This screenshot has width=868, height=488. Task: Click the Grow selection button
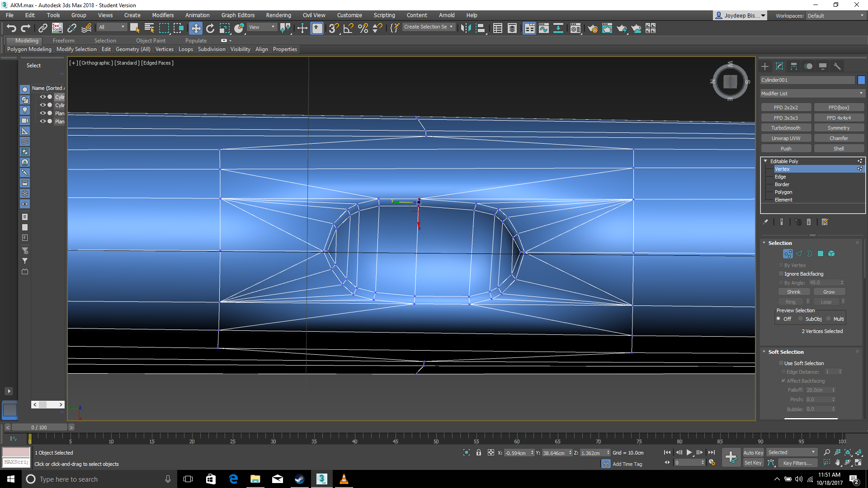click(829, 291)
